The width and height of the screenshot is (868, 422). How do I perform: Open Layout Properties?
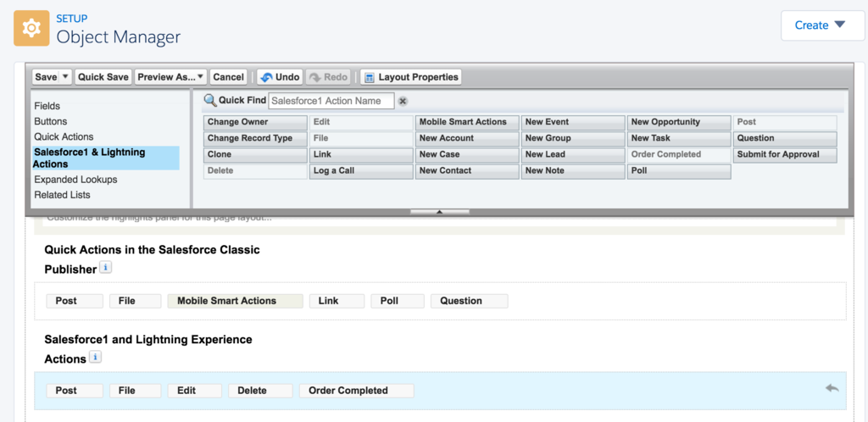[411, 77]
